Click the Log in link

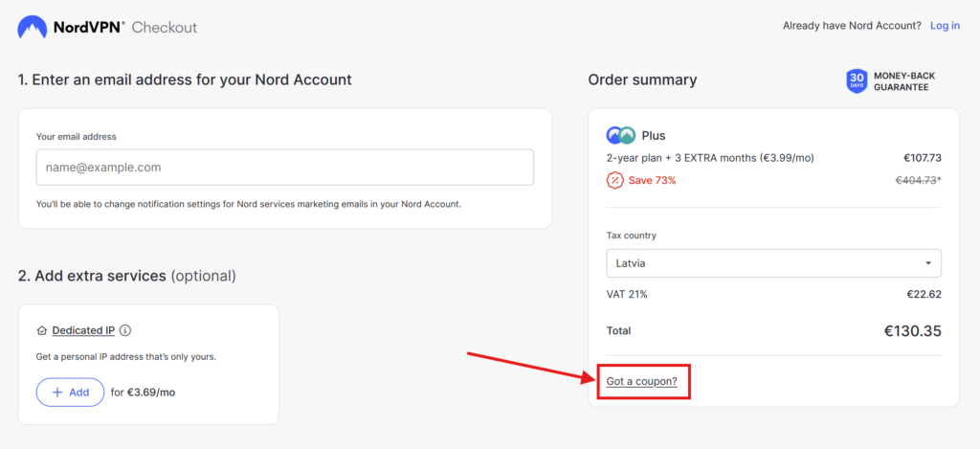click(x=945, y=26)
